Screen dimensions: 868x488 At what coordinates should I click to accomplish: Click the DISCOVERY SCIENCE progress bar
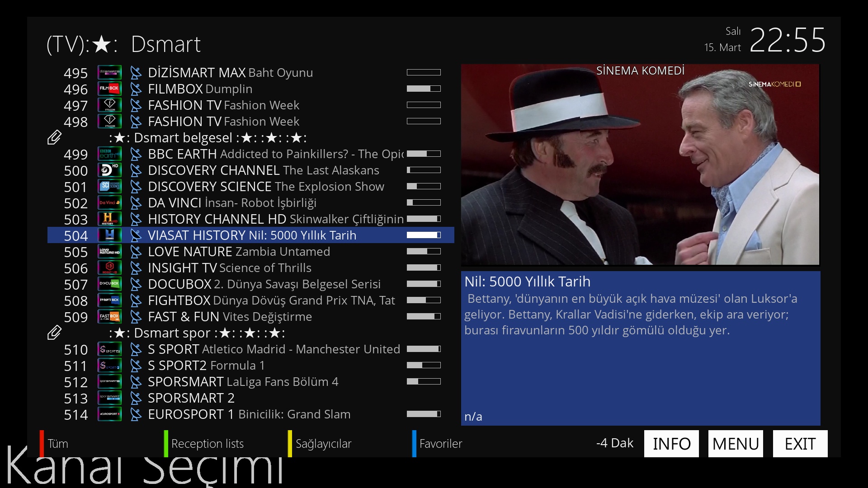[424, 186]
